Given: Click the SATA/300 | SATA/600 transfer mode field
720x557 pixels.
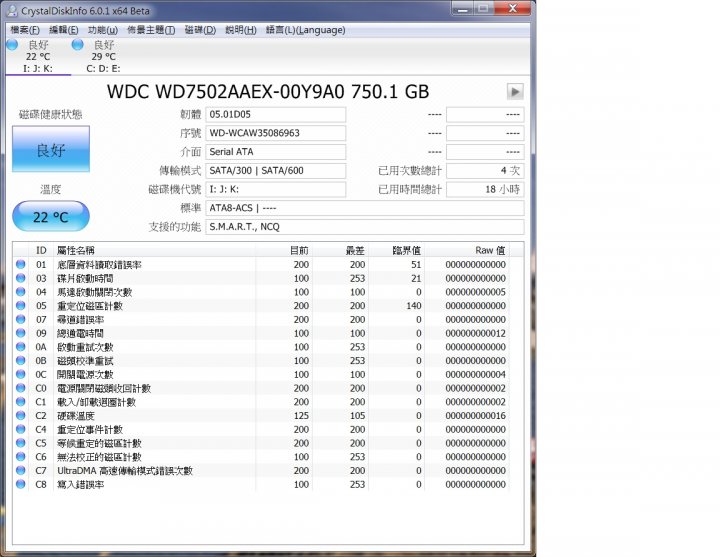Looking at the screenshot, I should coord(276,171).
